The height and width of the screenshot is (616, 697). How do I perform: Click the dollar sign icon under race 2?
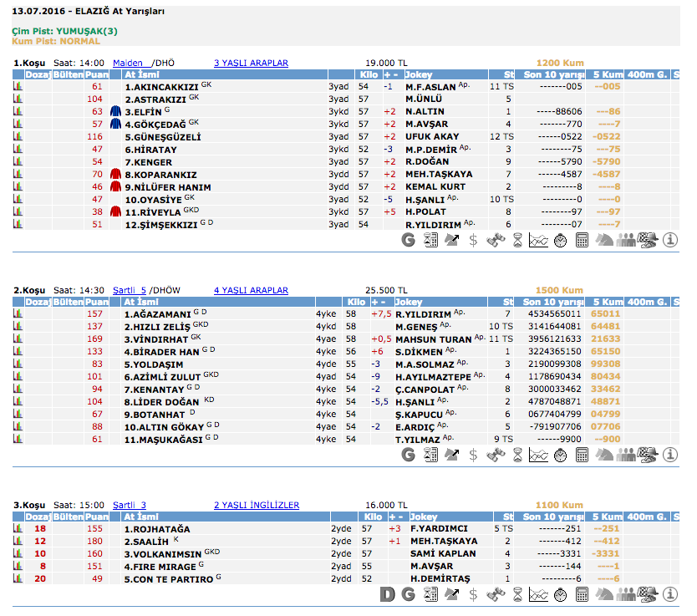(474, 455)
